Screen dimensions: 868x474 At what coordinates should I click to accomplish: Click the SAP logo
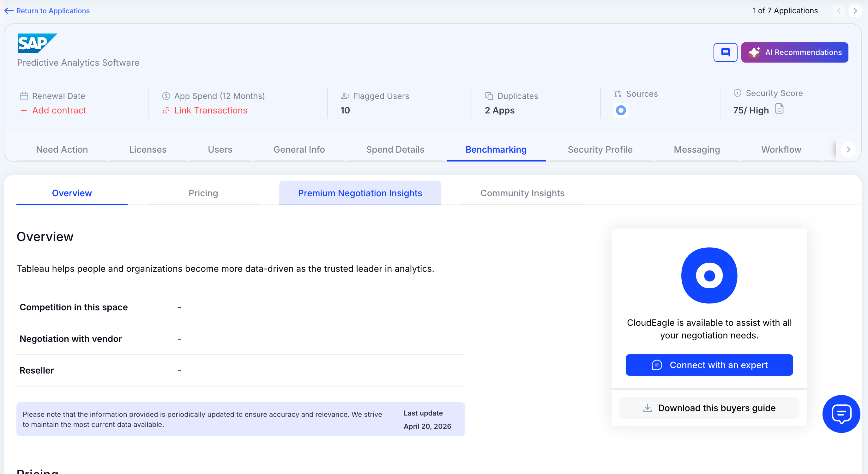click(37, 43)
